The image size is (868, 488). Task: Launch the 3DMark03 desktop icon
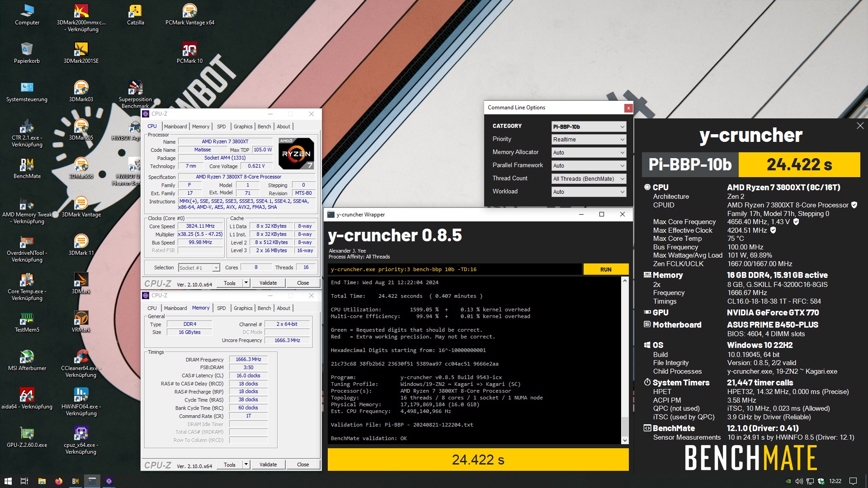[x=81, y=92]
